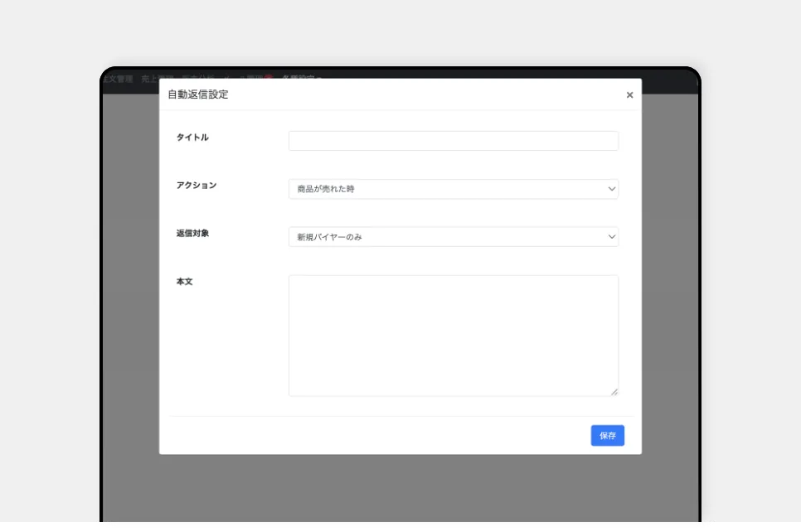Screen dimensions: 801x532
Task: Click the red notification badge in navigation
Action: tap(269, 78)
